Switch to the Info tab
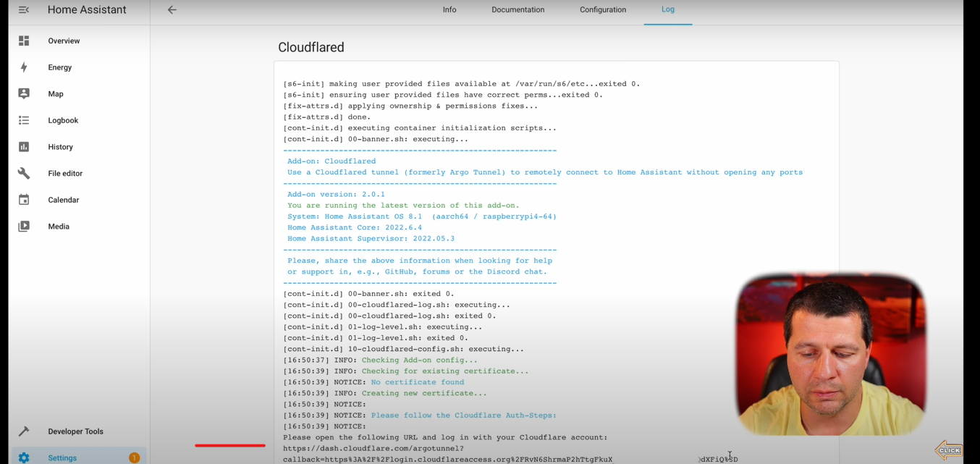Viewport: 980px width, 464px height. [x=449, y=10]
